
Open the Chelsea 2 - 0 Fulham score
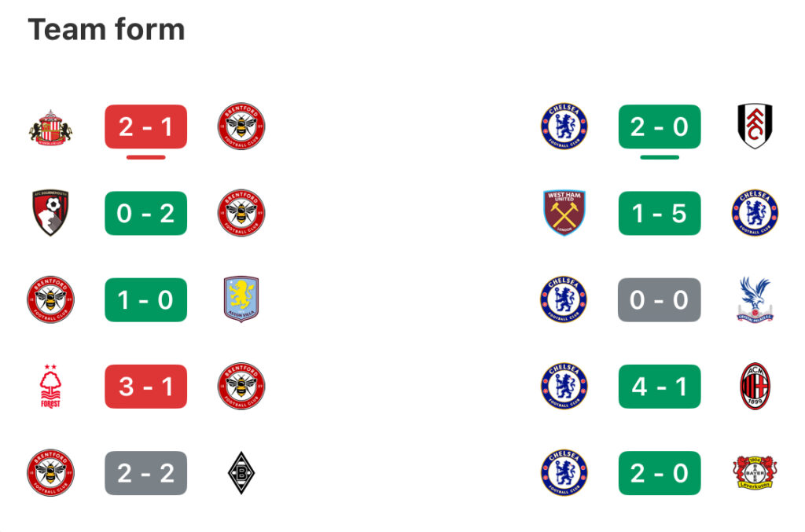tap(660, 127)
